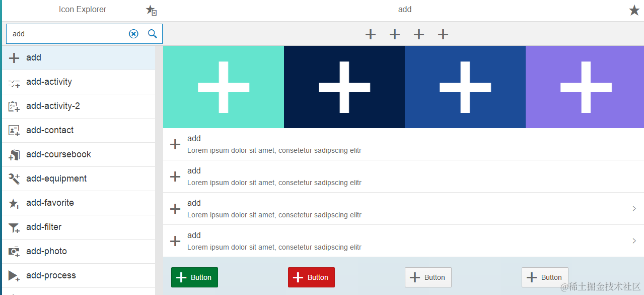
Task: Click the purple tile with plus icon
Action: (585, 87)
